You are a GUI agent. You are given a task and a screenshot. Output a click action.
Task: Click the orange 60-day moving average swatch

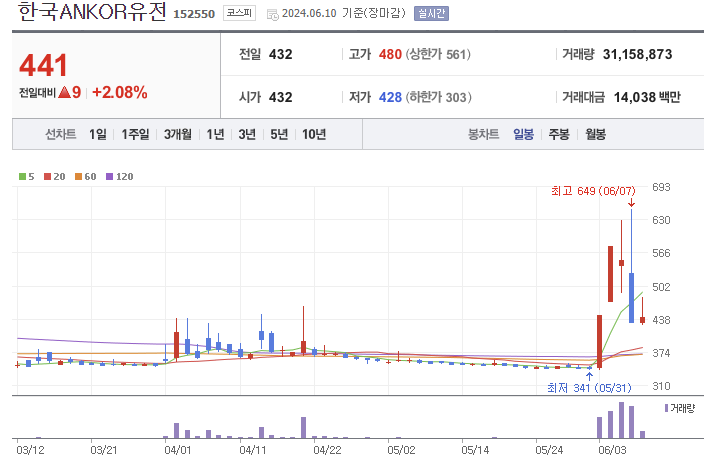point(78,176)
